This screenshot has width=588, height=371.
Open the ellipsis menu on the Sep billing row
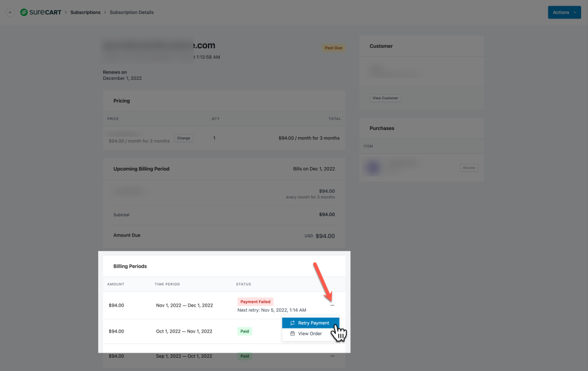(x=332, y=356)
